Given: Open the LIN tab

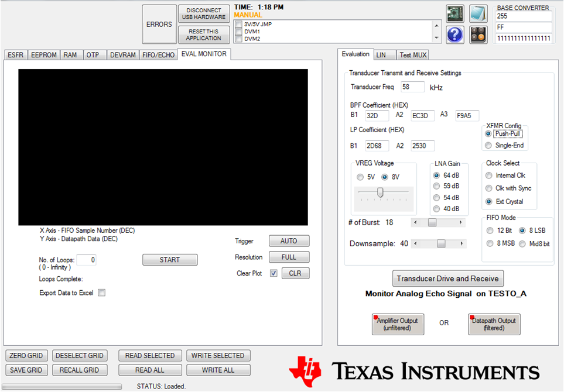Looking at the screenshot, I should pos(384,54).
